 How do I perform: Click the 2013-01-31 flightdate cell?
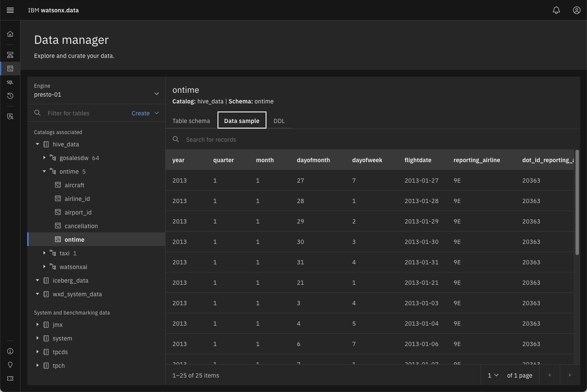tap(421, 262)
